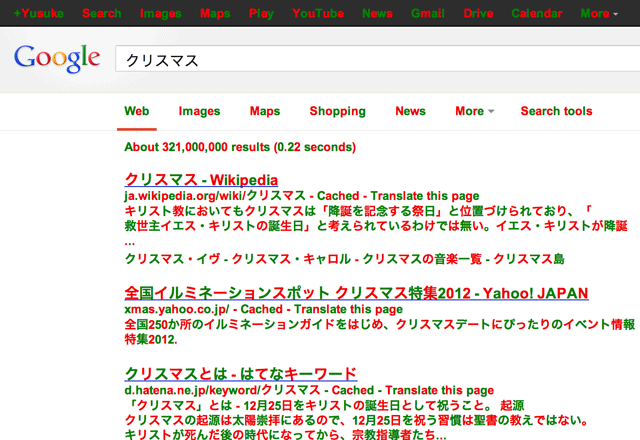Open Drive from the top bar

(478, 13)
